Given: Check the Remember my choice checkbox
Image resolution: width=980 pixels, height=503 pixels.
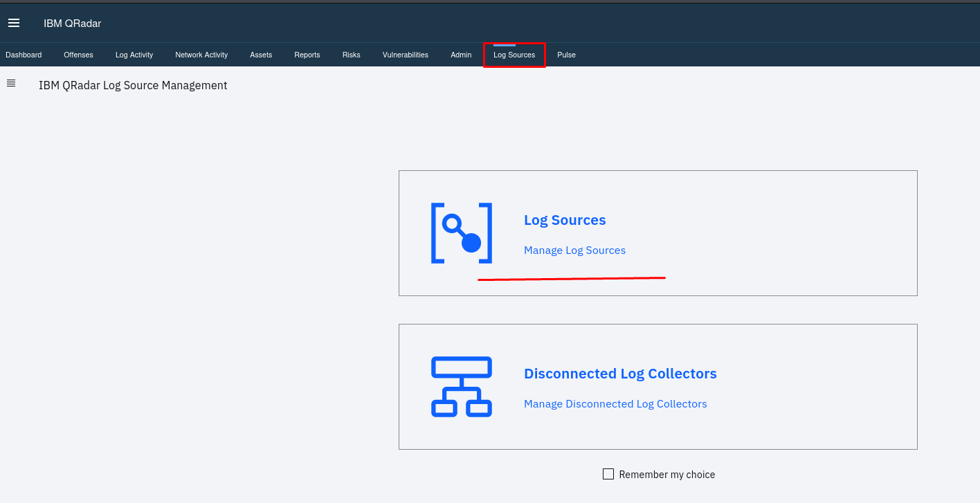Looking at the screenshot, I should (608, 474).
